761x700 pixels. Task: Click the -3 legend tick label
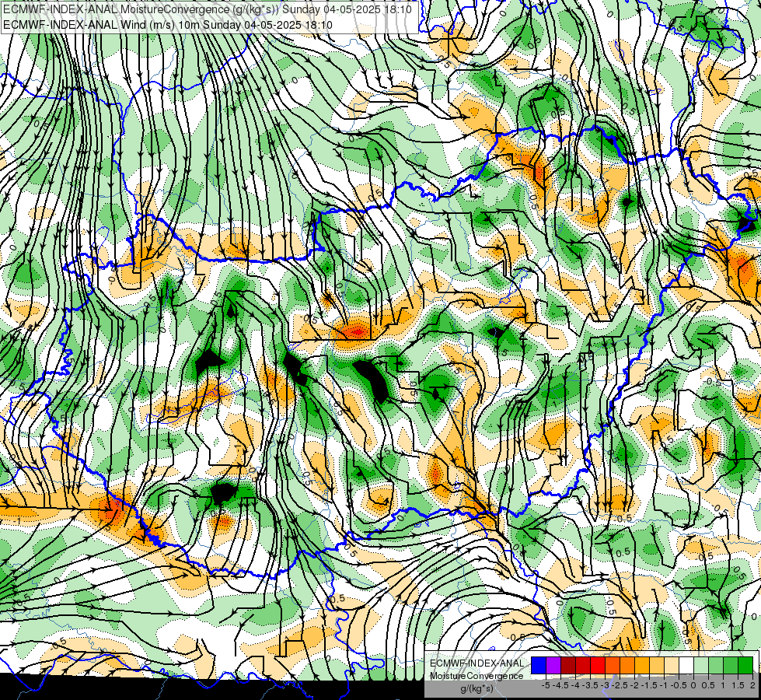click(x=606, y=685)
